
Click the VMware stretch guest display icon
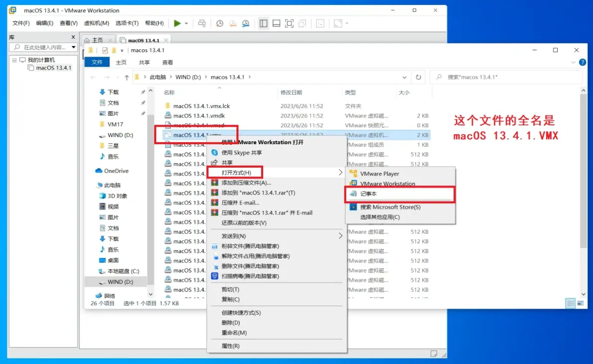(x=338, y=23)
